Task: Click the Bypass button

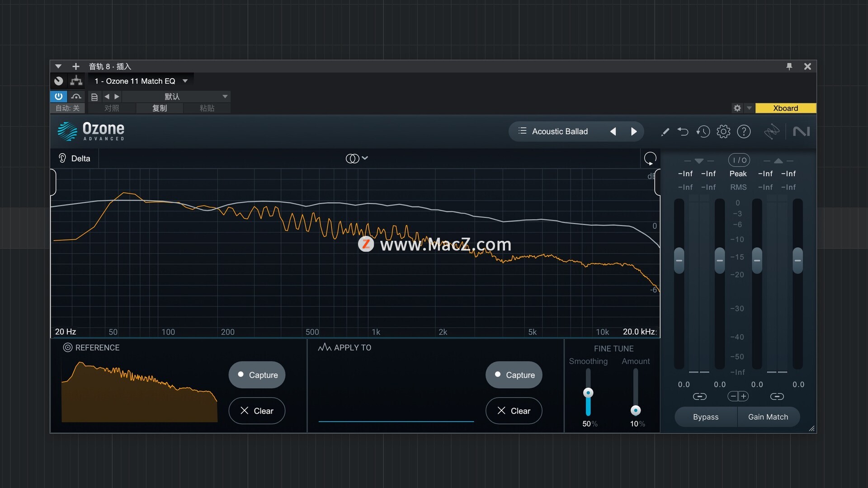Action: tap(706, 417)
